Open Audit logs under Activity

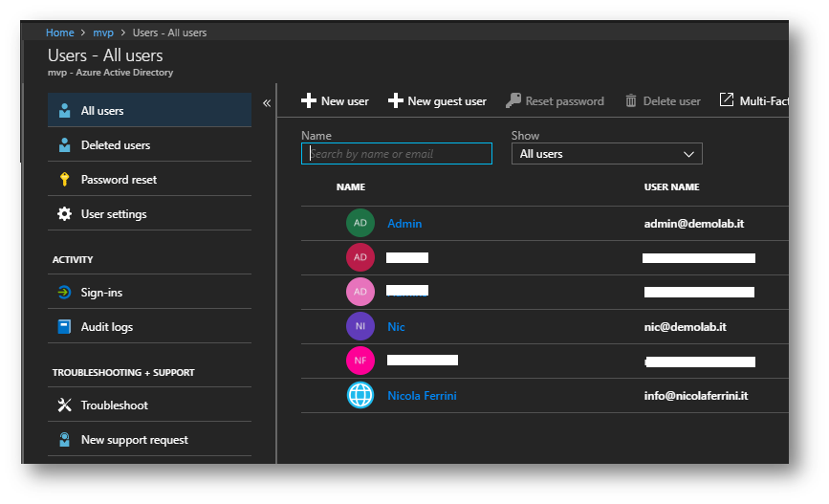[x=149, y=326]
